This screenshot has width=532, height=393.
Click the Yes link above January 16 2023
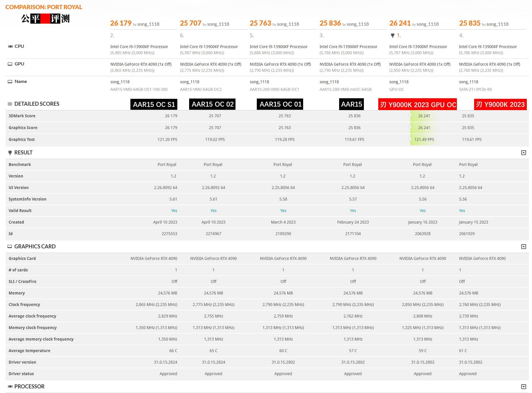pos(422,211)
